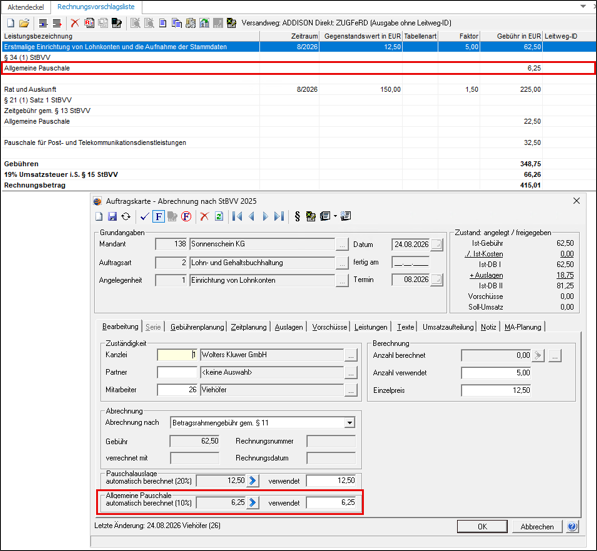This screenshot has height=551, width=597.
Task: Open Angelegenheit lookup ellipsis button
Action: pyautogui.click(x=342, y=281)
